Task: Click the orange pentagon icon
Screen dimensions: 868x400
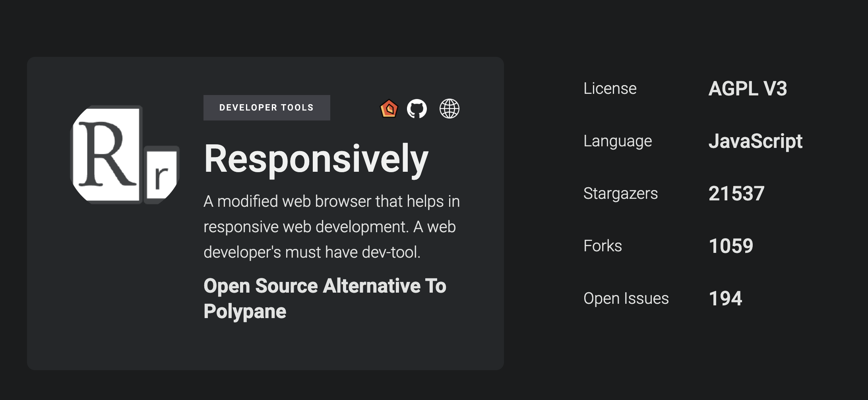Action: click(389, 109)
